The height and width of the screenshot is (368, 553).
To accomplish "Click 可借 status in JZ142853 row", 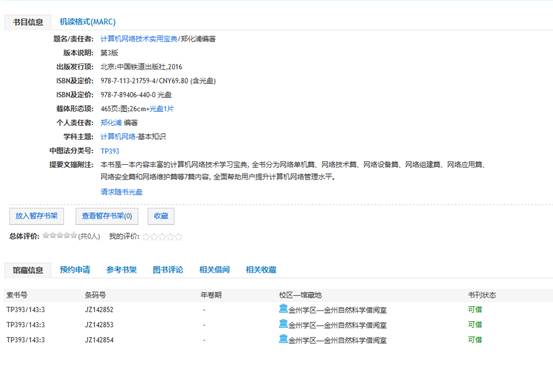I will tap(475, 325).
